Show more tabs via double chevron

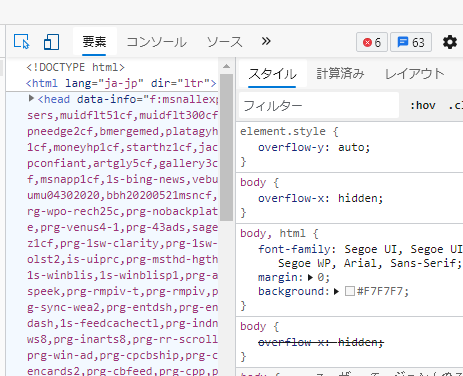tap(266, 41)
